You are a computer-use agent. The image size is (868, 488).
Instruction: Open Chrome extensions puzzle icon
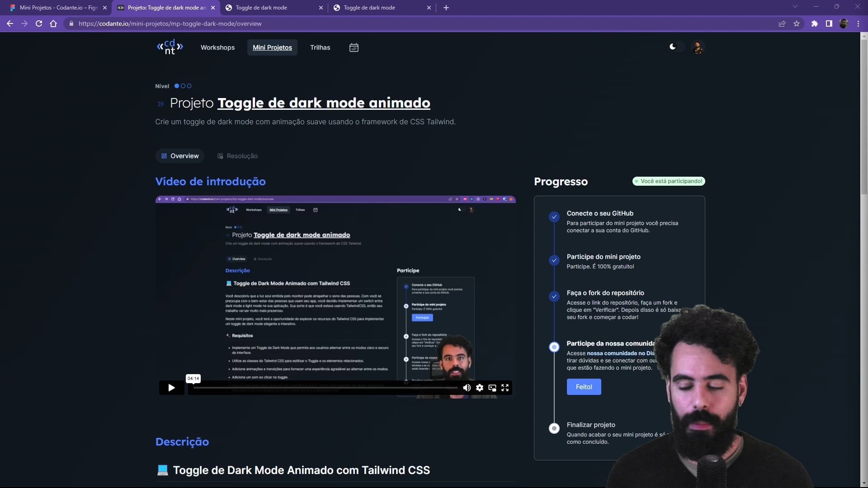pyautogui.click(x=814, y=23)
